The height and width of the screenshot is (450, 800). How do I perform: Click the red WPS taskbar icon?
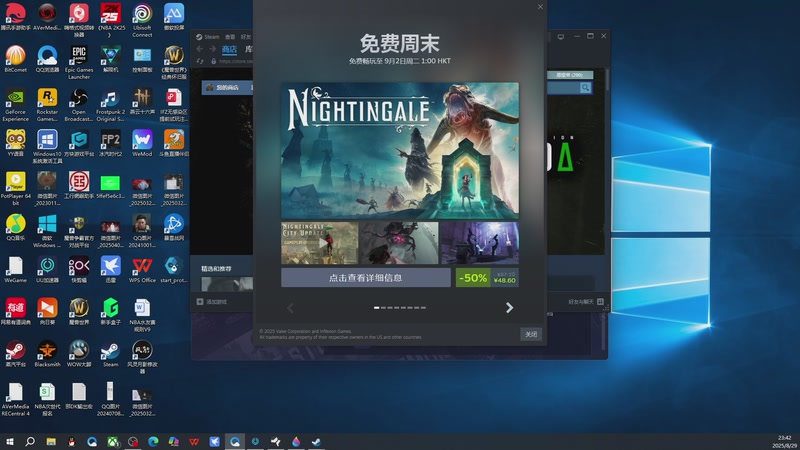tap(194, 442)
